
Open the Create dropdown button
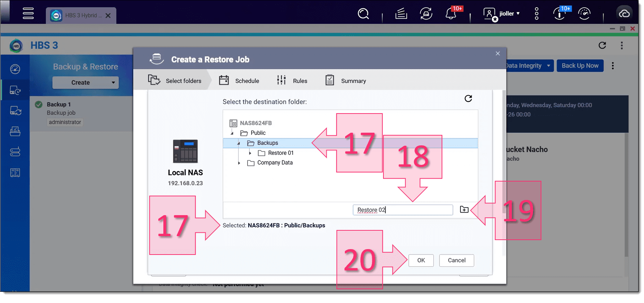tap(85, 82)
